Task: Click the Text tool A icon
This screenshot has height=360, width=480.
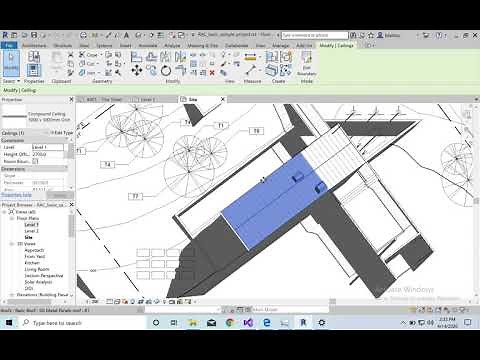Action: pyautogui.click(x=126, y=35)
